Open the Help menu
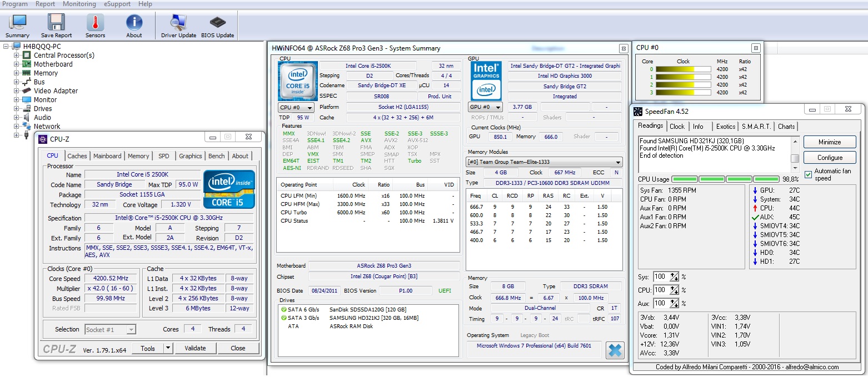The image size is (868, 377). 145,4
